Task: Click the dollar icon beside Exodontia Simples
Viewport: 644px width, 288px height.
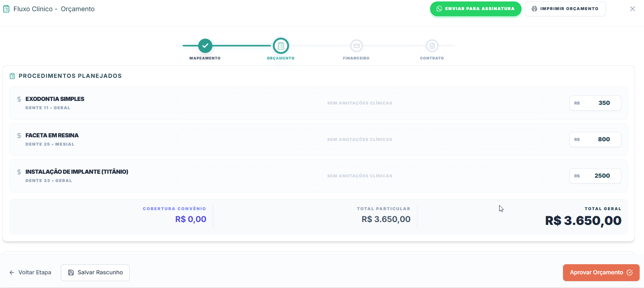Action: tap(19, 99)
